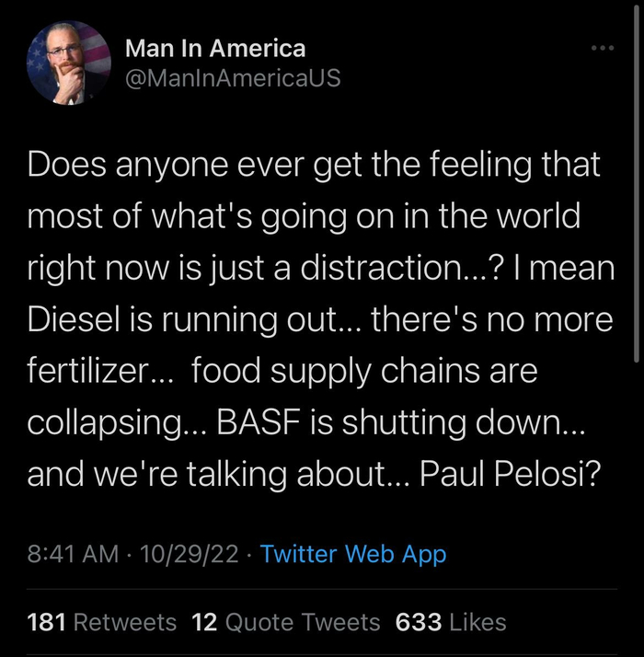The width and height of the screenshot is (644, 657).
Task: Click "Paul Pelosi" in the tweet text
Action: [510, 474]
